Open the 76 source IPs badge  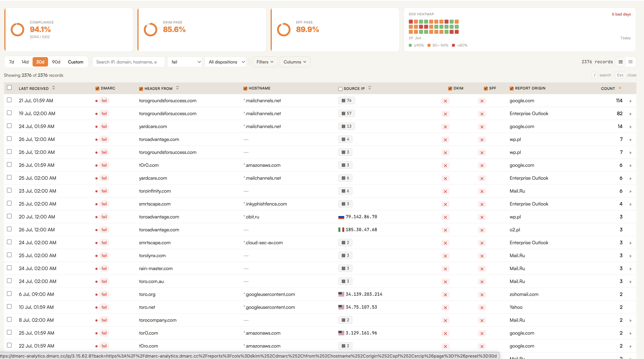click(347, 100)
